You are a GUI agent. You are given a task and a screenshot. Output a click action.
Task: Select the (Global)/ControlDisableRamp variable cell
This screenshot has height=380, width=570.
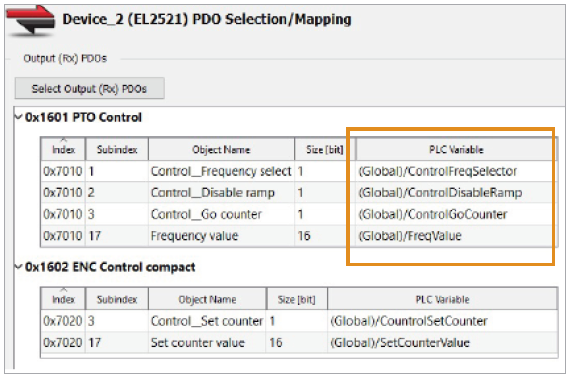pos(456,192)
